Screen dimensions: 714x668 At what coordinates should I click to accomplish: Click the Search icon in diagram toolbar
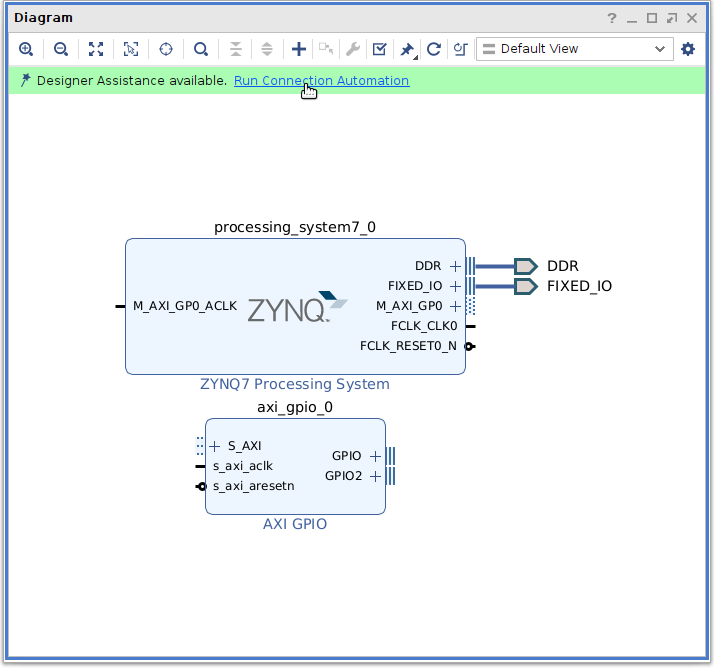click(201, 49)
